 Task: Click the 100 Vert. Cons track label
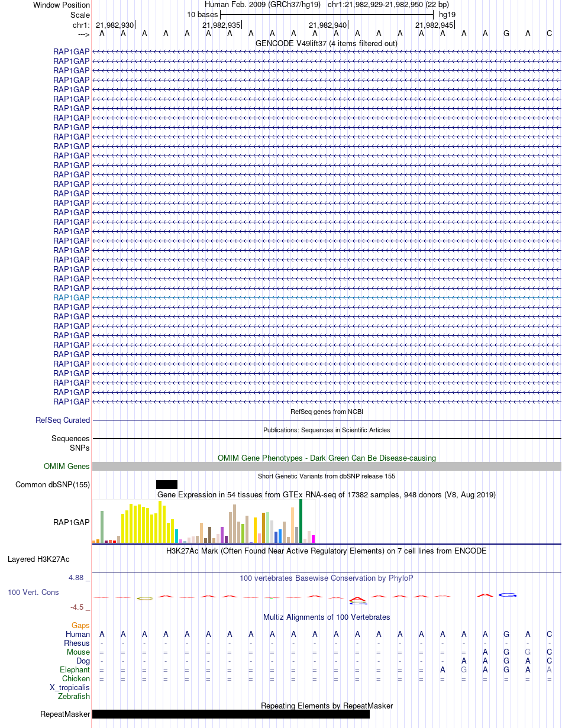coord(33,592)
